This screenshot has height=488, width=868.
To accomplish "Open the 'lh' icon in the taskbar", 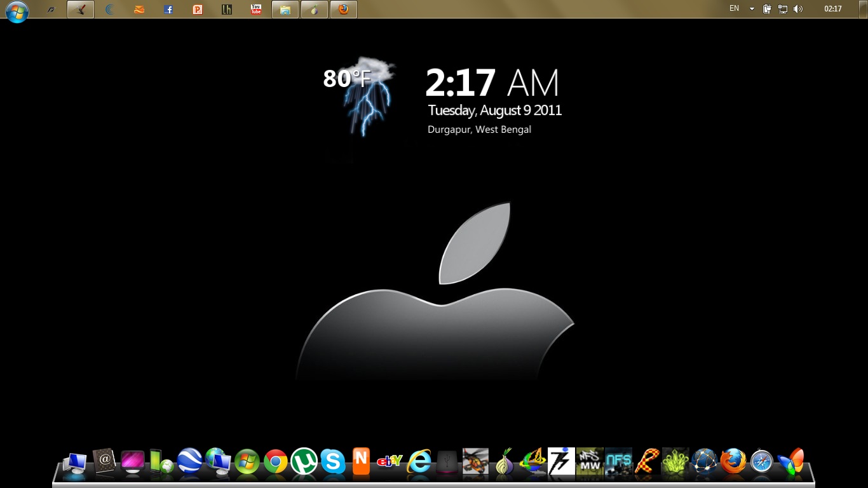I will coord(227,10).
